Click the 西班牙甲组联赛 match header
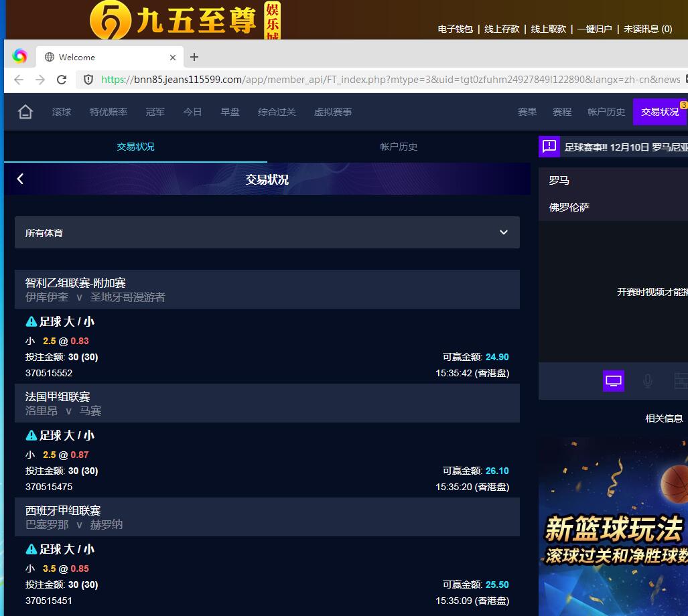 [267, 517]
